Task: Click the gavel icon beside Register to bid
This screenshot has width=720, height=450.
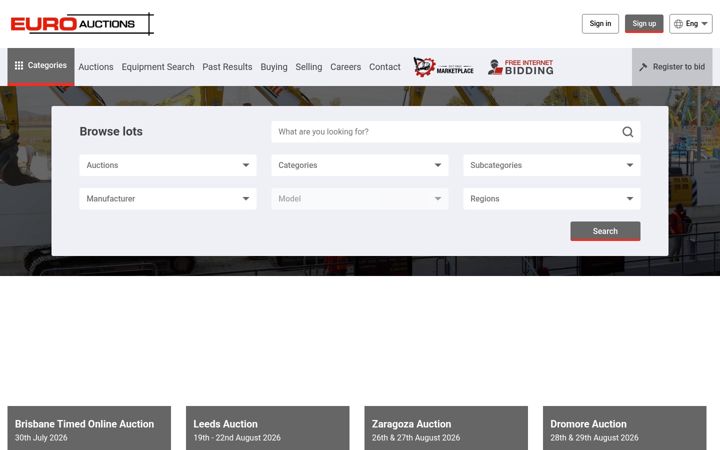Action: [x=643, y=67]
